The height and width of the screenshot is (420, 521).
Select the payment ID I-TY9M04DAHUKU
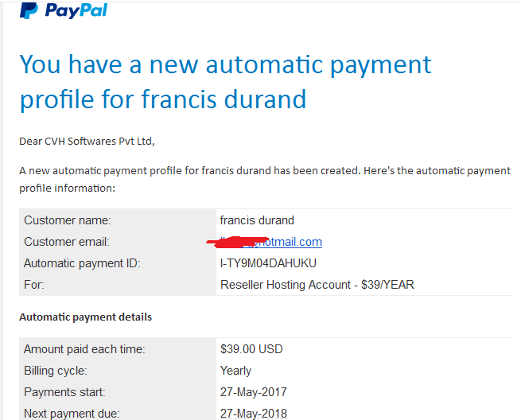tap(268, 263)
